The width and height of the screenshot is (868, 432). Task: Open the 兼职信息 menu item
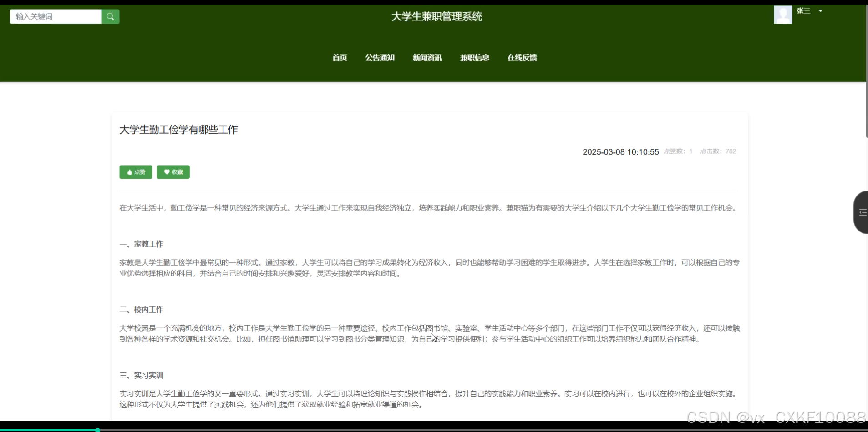click(474, 58)
